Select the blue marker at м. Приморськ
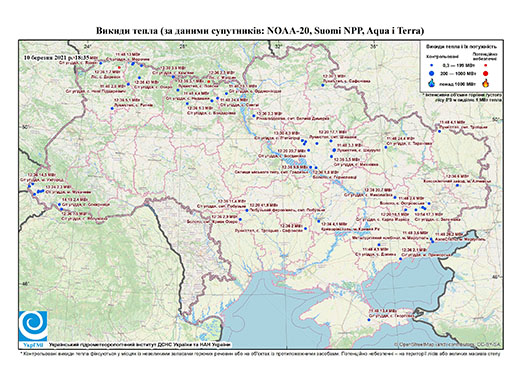This screenshot has width=520, height=368. pyautogui.click(x=400, y=259)
